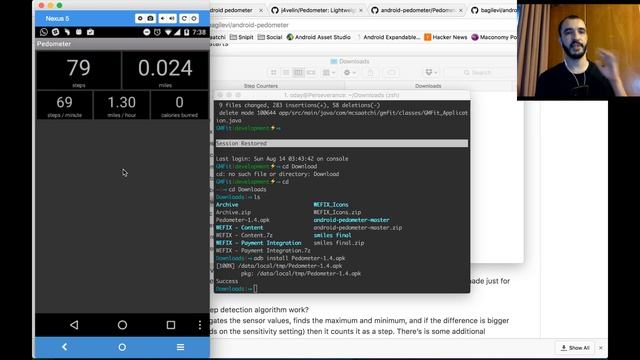Viewport: 640px width, 360px height.
Task: Open the Social bookmark folder
Action: click(x=270, y=37)
